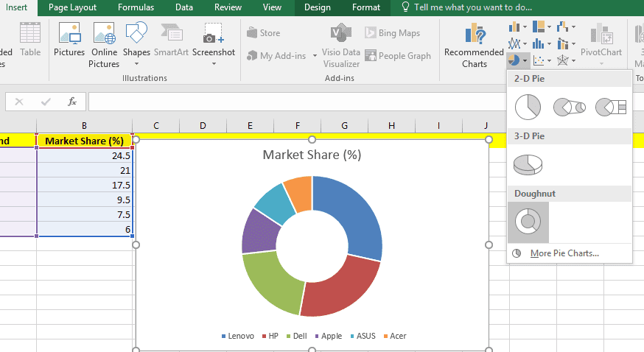The image size is (644, 352).
Task: Choose the Pie of Pie chart type
Action: pyautogui.click(x=569, y=108)
